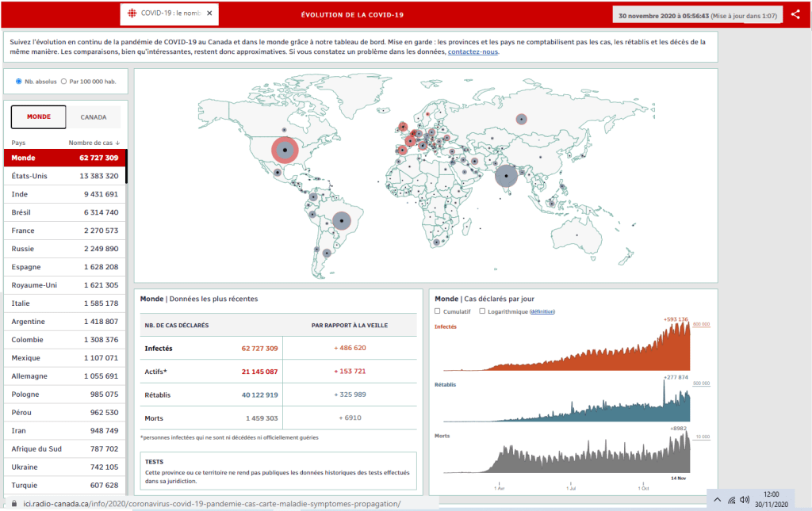Image resolution: width=812 pixels, height=511 pixels.
Task: Click the volume speaker icon in system tray
Action: coord(745,500)
